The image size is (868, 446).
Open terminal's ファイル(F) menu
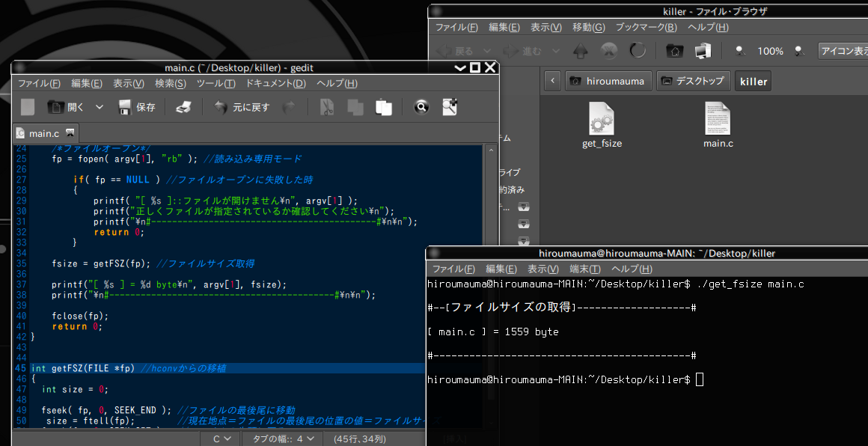(453, 269)
